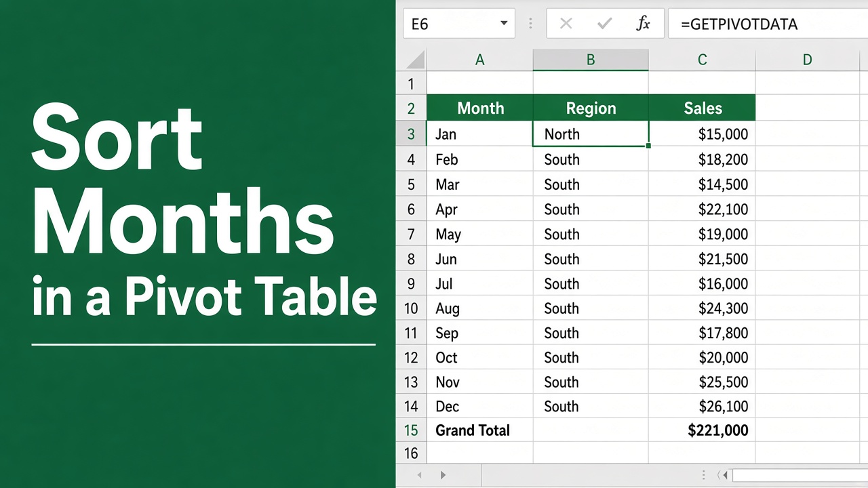Click the Region header cell
Image resolution: width=868 pixels, height=488 pixels.
[591, 108]
